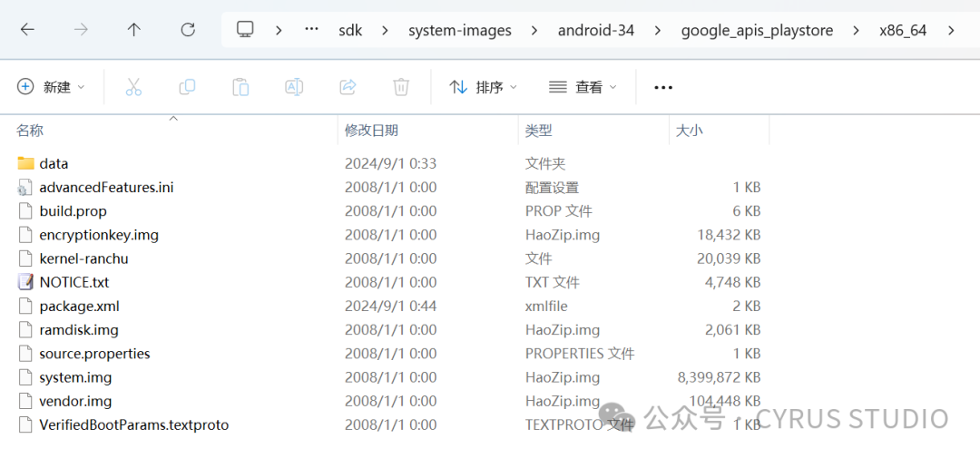
Task: Click the data folder icon
Action: [x=25, y=164]
